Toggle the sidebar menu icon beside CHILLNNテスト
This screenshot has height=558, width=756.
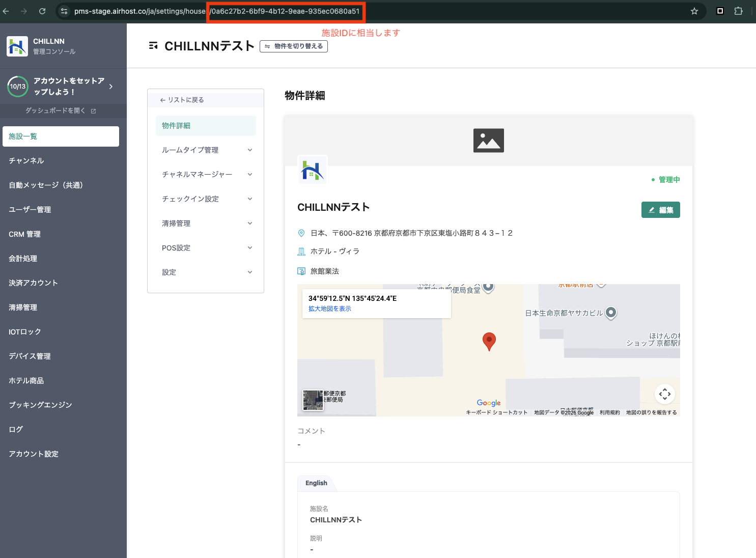coord(153,46)
